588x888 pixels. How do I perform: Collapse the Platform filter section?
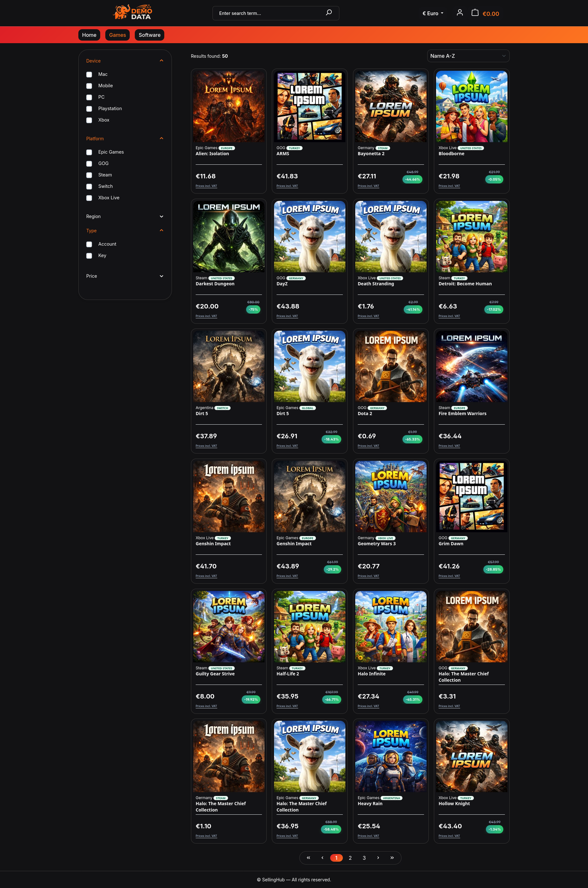125,138
